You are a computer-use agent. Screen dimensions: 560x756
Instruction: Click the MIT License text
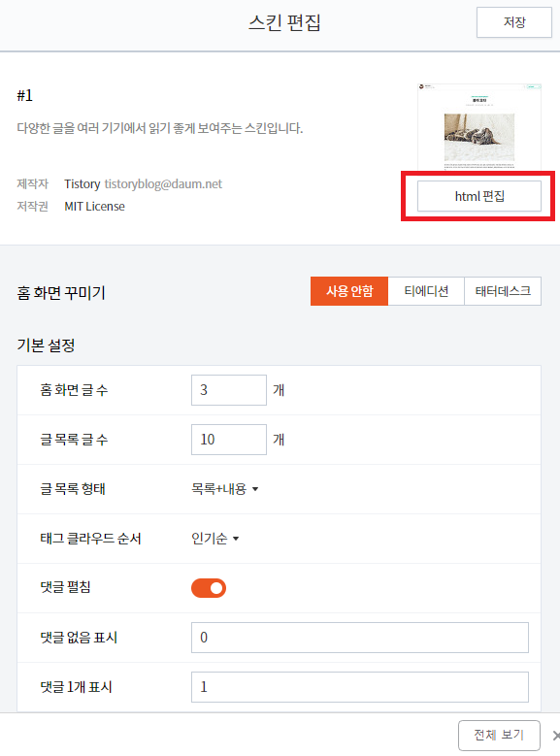(94, 207)
